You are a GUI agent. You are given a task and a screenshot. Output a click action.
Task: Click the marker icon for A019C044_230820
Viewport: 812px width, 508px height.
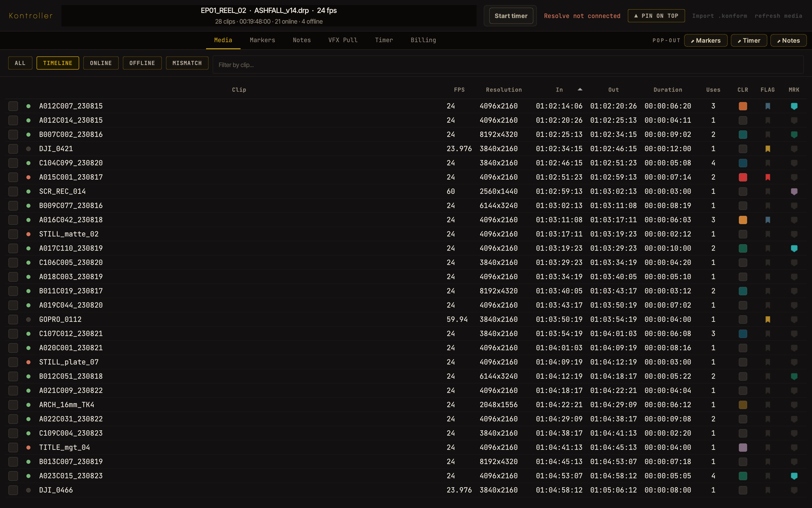coord(794,305)
